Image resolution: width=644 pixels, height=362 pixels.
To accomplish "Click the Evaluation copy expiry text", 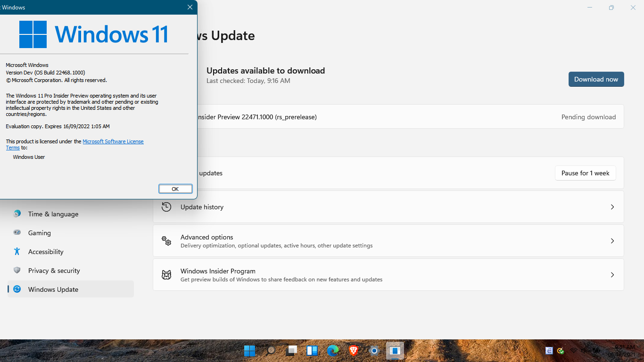I will coord(58,126).
